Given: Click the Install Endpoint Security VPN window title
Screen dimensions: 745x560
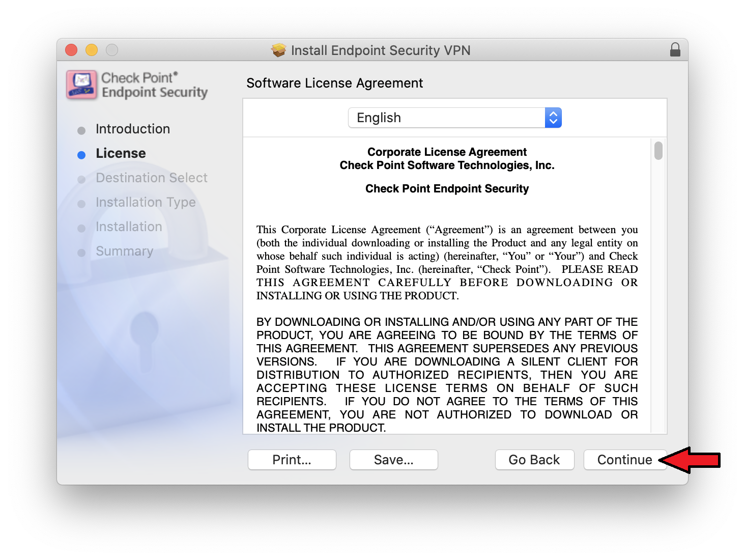Looking at the screenshot, I should tap(381, 50).
